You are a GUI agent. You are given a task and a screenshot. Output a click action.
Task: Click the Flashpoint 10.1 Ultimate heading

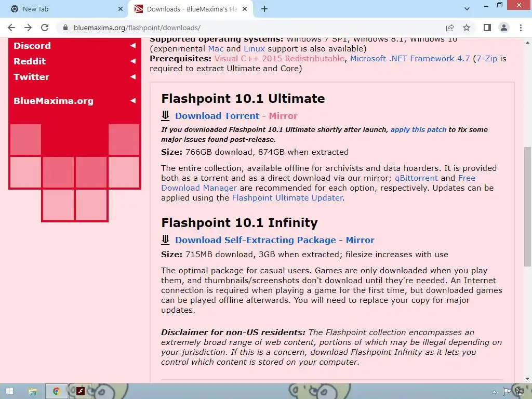coord(243,99)
